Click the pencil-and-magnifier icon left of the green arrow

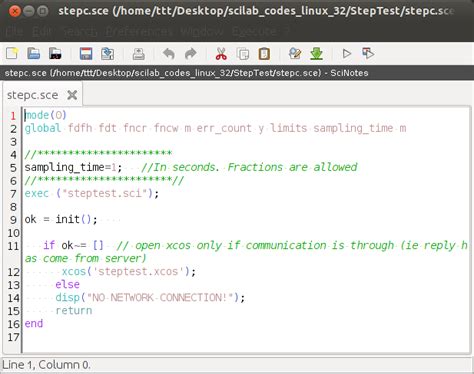coord(295,53)
